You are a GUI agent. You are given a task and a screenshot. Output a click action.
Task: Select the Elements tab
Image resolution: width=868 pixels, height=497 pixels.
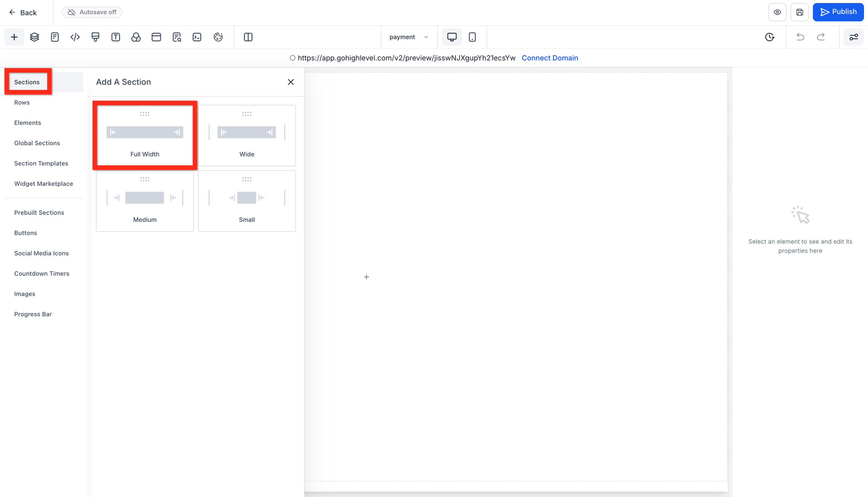click(x=28, y=122)
